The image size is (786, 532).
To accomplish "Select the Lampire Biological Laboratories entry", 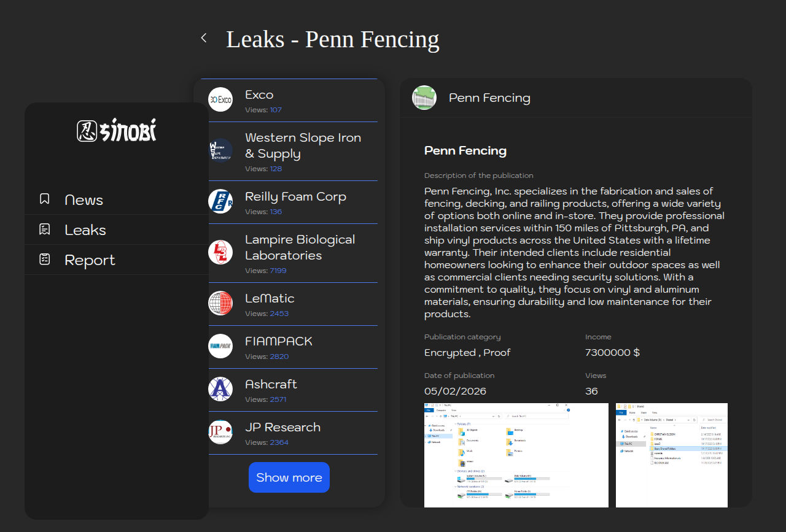I will click(x=300, y=248).
